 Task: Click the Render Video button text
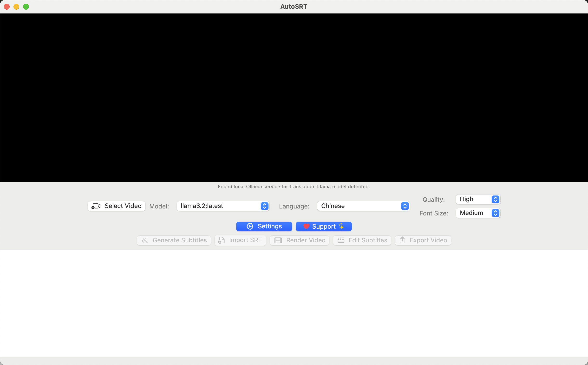pos(306,240)
